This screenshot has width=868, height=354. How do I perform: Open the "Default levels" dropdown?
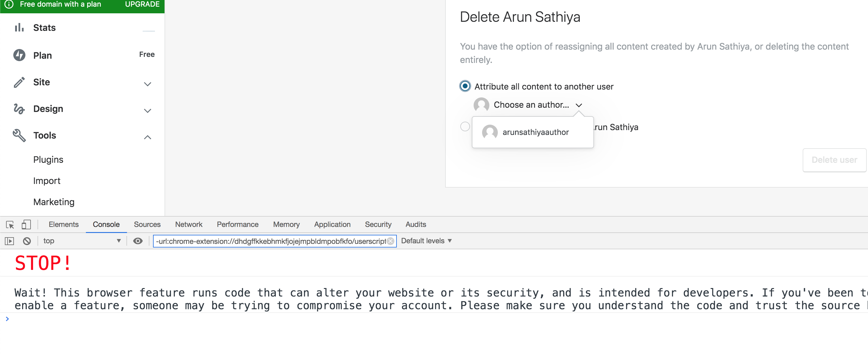click(426, 241)
